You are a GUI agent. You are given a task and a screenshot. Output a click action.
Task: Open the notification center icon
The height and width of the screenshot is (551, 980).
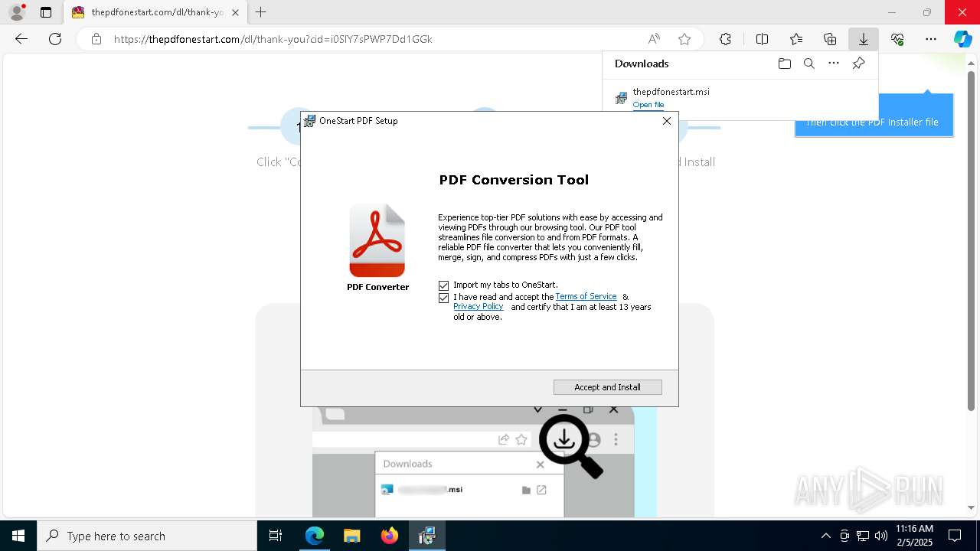coord(955,536)
